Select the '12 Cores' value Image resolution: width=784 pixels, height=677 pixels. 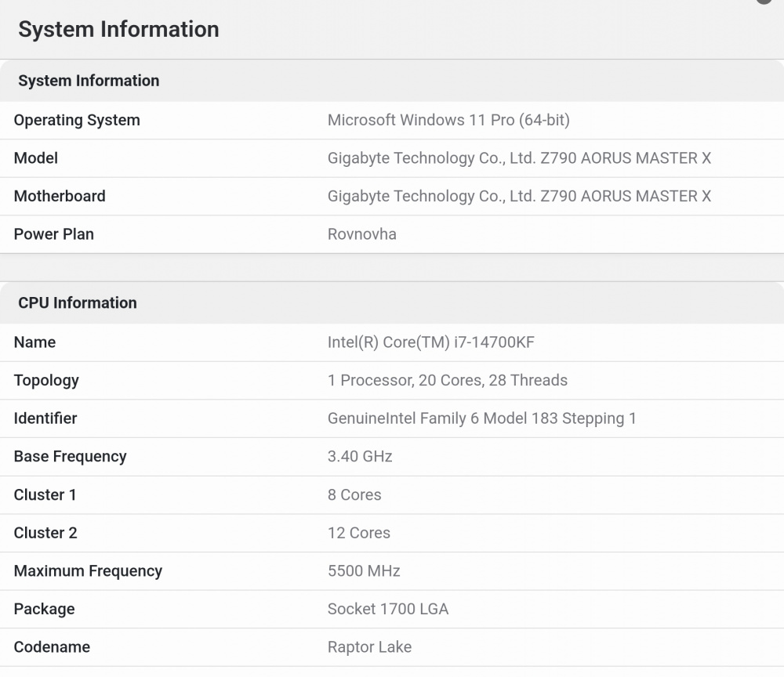tap(359, 533)
